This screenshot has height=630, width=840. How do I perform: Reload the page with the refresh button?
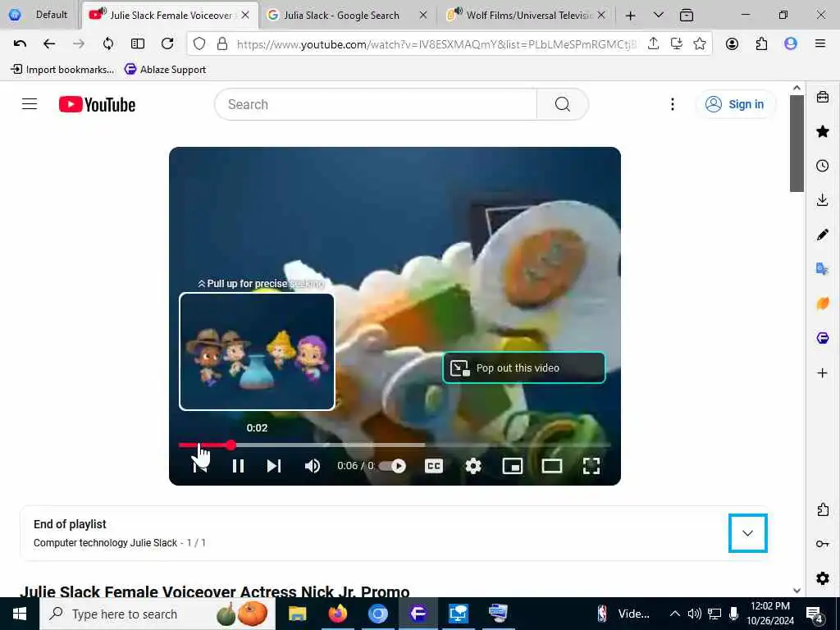tap(167, 44)
